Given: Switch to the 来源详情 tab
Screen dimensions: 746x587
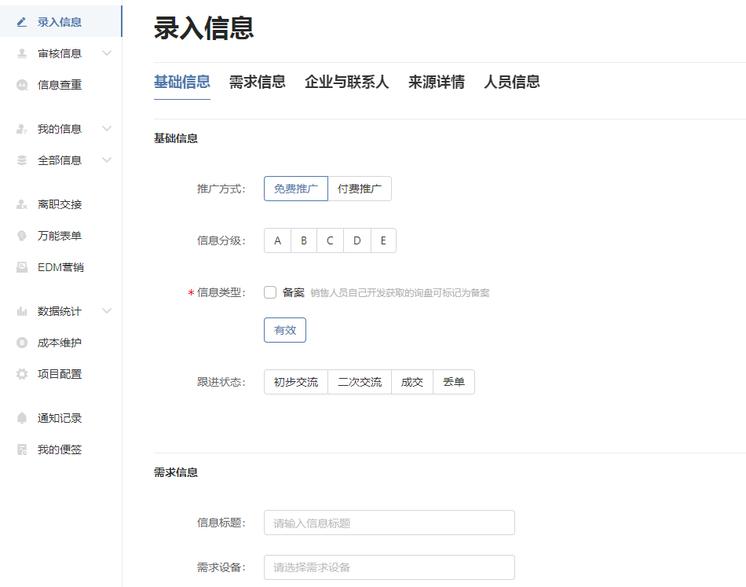Looking at the screenshot, I should (x=436, y=82).
